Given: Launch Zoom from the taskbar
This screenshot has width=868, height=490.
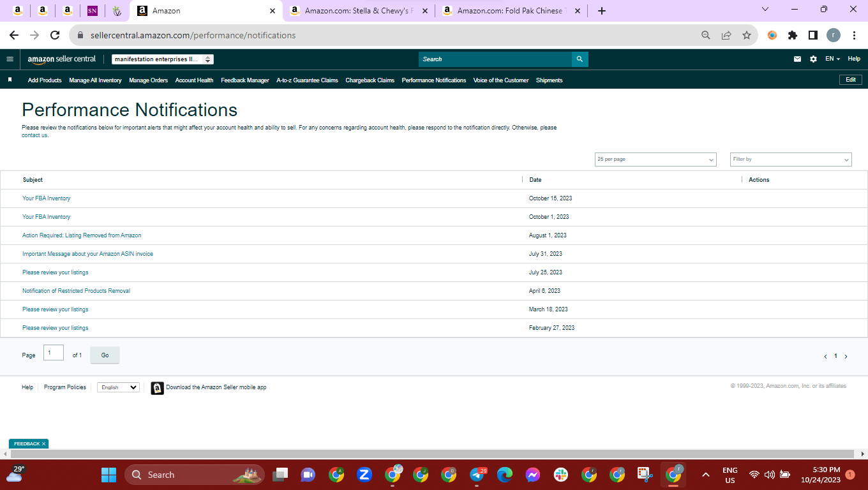Looking at the screenshot, I should tap(364, 475).
